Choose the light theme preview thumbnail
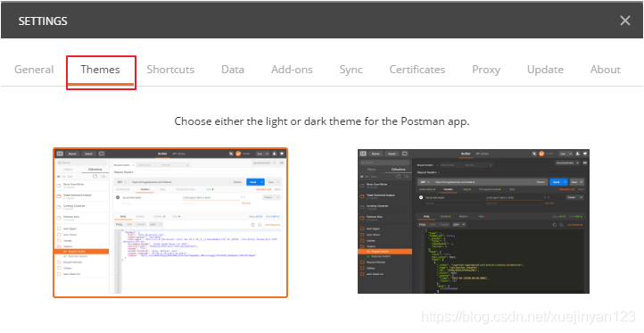Screen dimensions: 644x333 (x=170, y=222)
